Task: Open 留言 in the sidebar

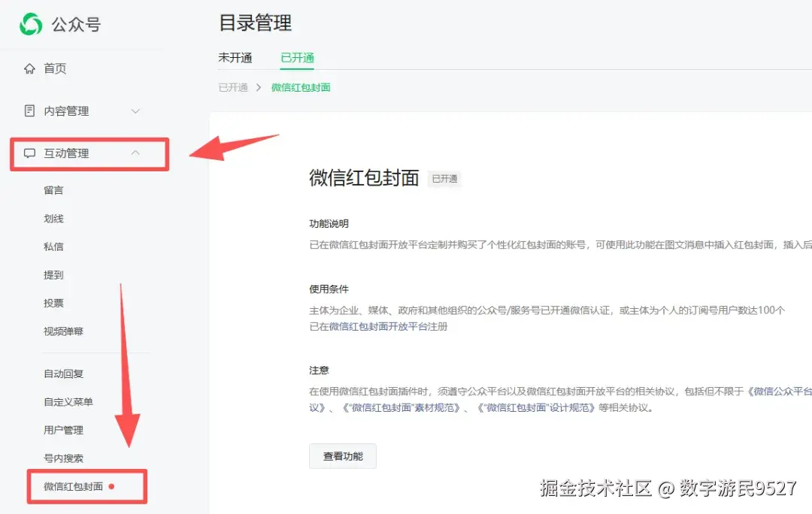Action: pos(53,190)
